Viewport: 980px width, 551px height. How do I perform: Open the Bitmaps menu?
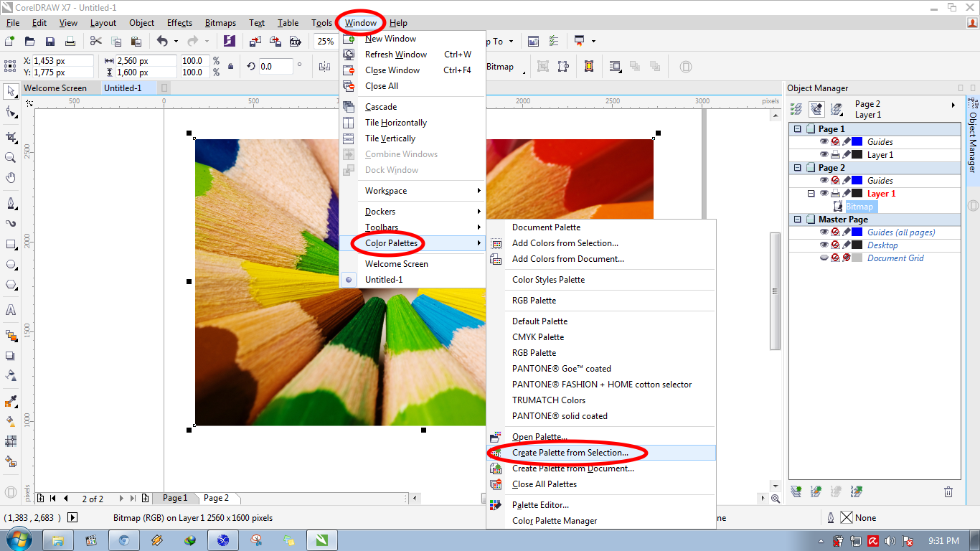(220, 22)
